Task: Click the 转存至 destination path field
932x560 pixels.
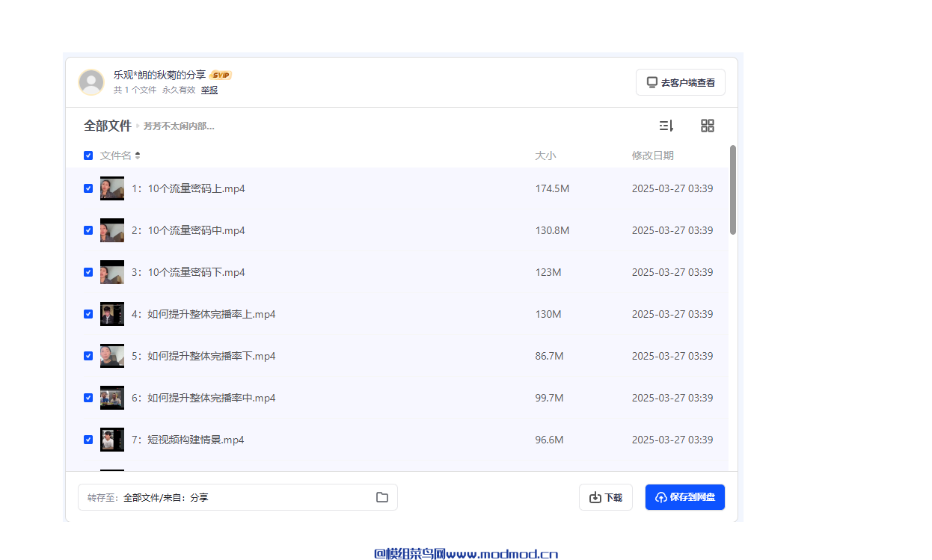Action: click(x=238, y=497)
